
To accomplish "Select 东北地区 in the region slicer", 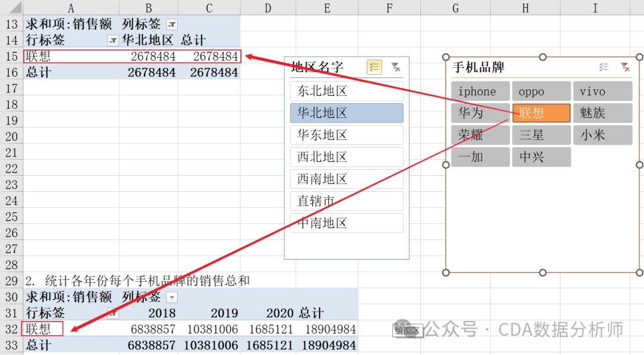I will 346,91.
